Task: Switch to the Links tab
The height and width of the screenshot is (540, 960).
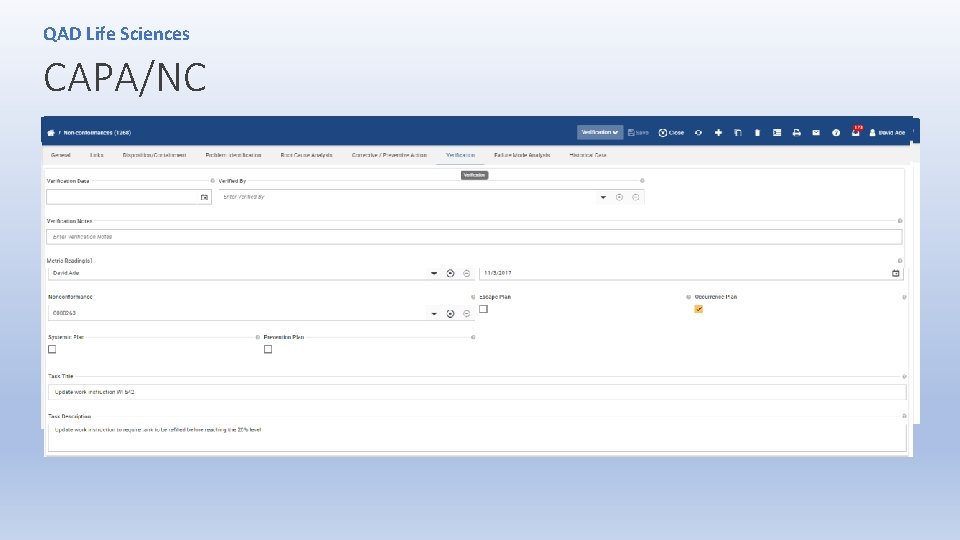Action: pyautogui.click(x=97, y=156)
